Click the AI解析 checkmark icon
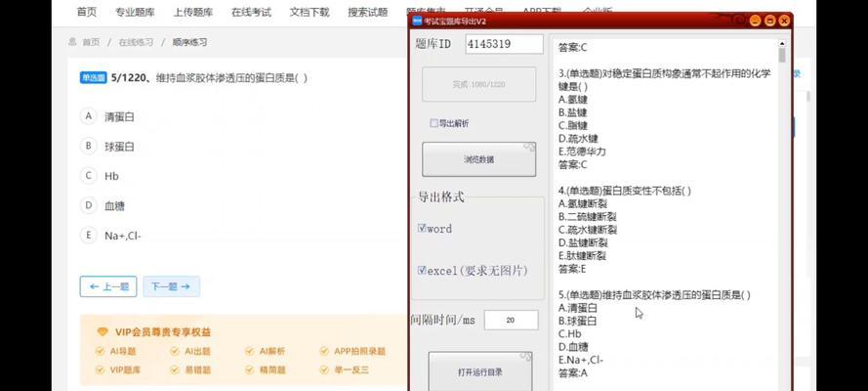 click(250, 351)
